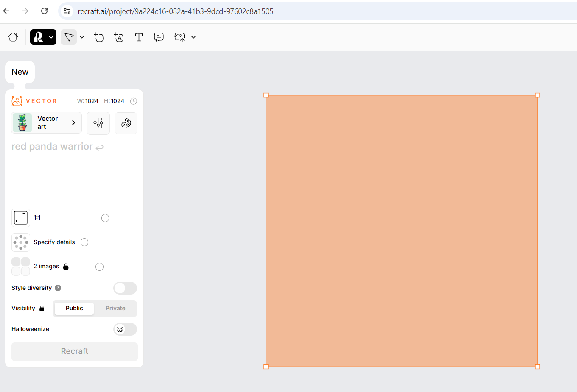Viewport: 577px width, 392px height.
Task: Expand selection tool options chevron
Action: pos(82,37)
